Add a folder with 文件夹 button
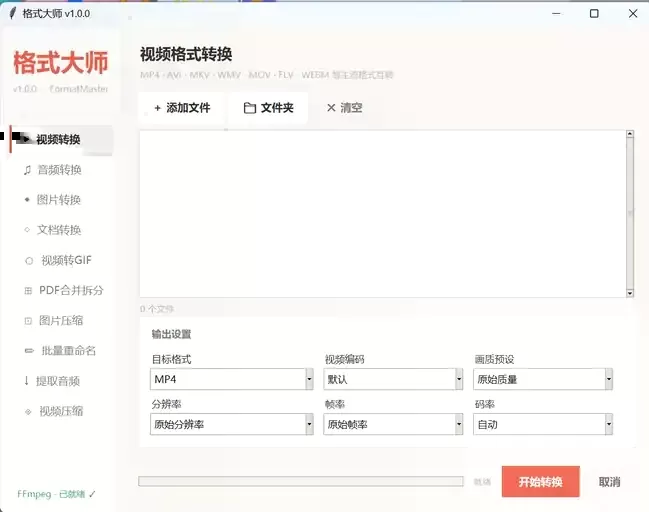 click(x=268, y=108)
